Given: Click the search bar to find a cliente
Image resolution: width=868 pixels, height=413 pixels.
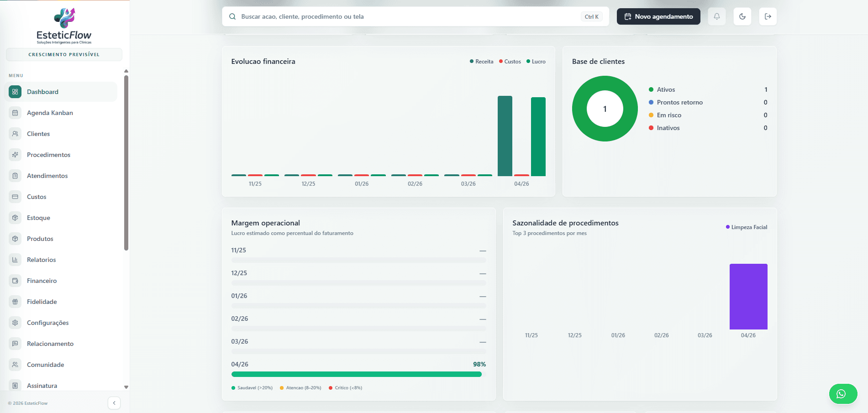Looking at the screenshot, I should [x=411, y=16].
